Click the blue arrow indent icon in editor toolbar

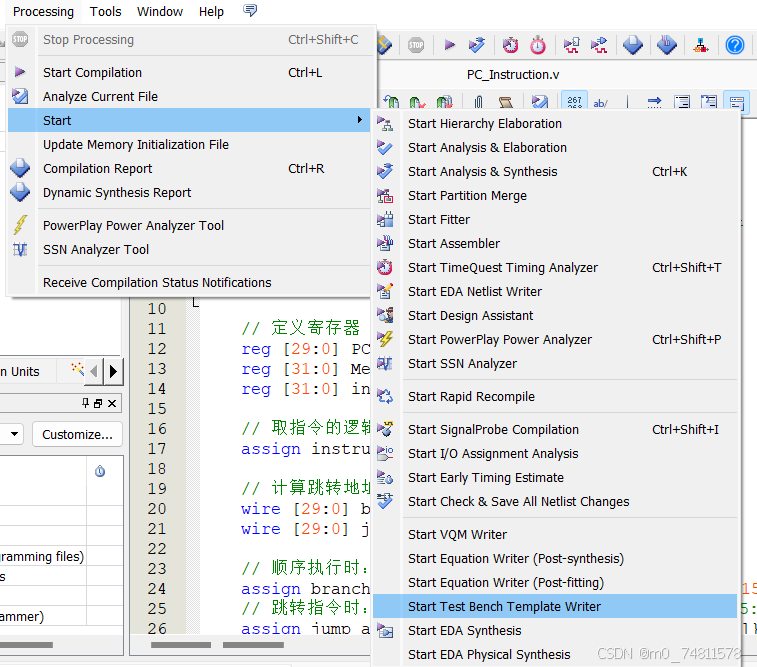[654, 102]
